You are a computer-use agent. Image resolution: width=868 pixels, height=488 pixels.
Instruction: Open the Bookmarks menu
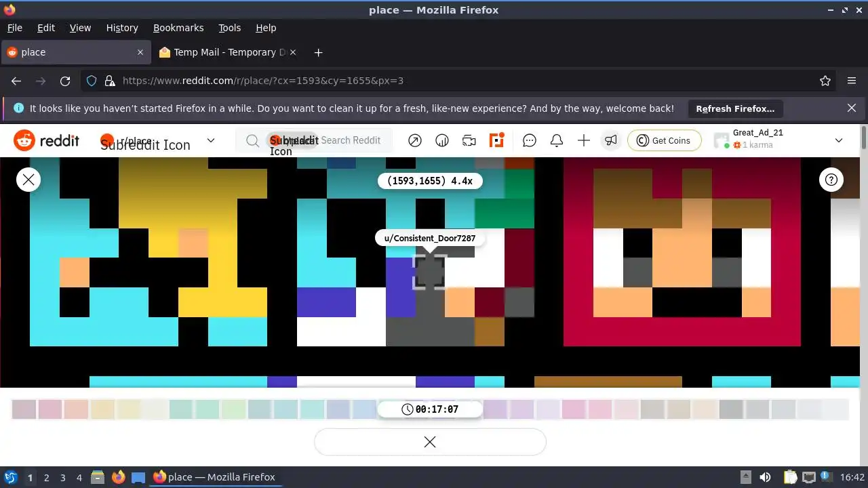pos(178,28)
